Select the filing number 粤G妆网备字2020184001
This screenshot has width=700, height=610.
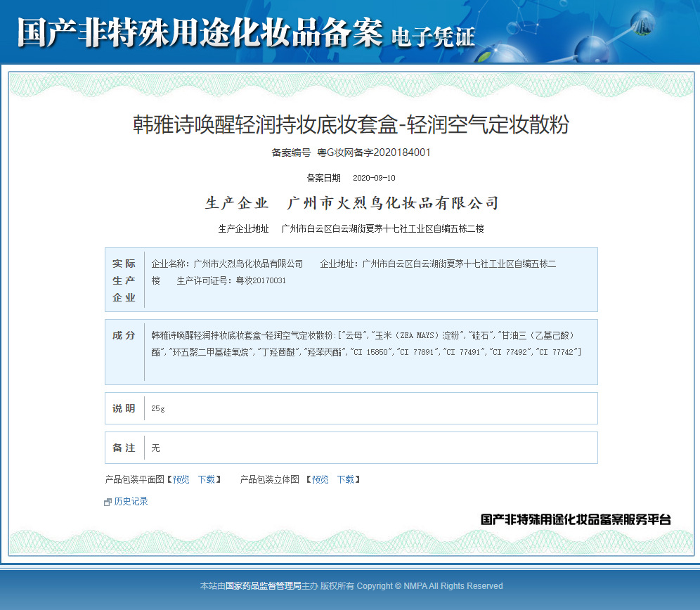pyautogui.click(x=374, y=152)
